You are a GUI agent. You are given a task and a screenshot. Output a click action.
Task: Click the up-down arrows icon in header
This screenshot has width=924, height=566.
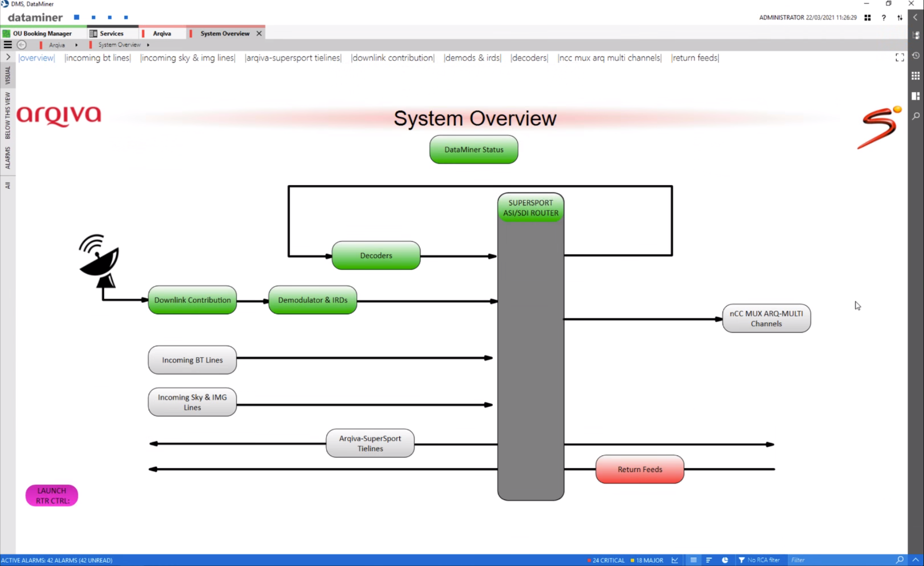point(900,18)
